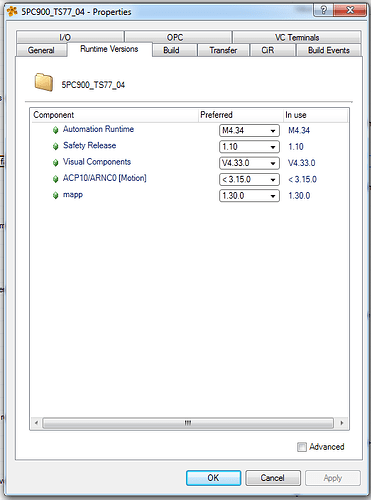The width and height of the screenshot is (371, 500).
Task: Switch to the General tab
Action: 41,50
